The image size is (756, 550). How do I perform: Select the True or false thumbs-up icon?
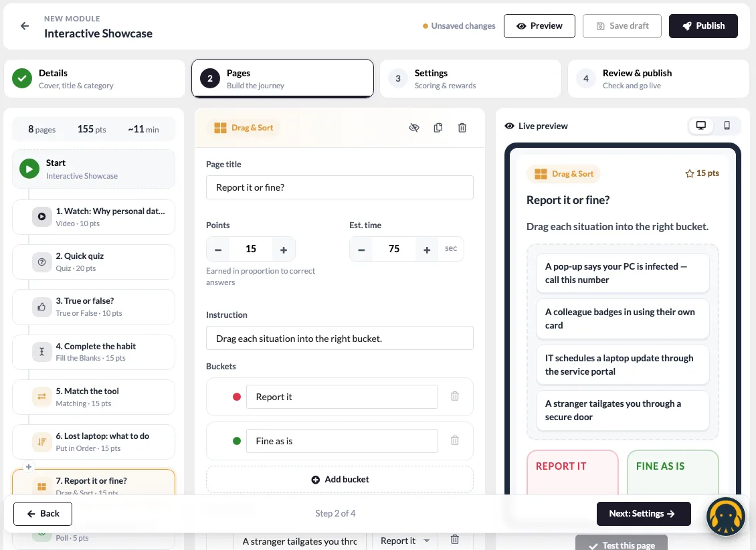42,306
